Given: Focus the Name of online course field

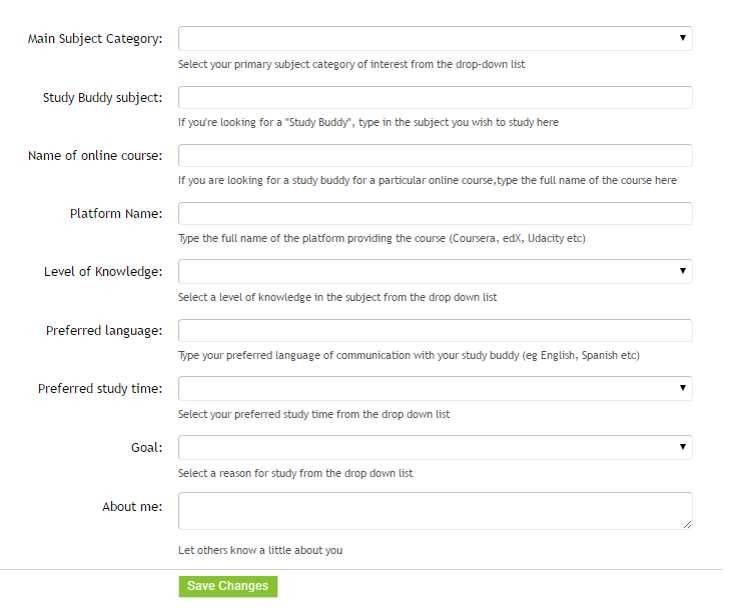Looking at the screenshot, I should coord(435,156).
